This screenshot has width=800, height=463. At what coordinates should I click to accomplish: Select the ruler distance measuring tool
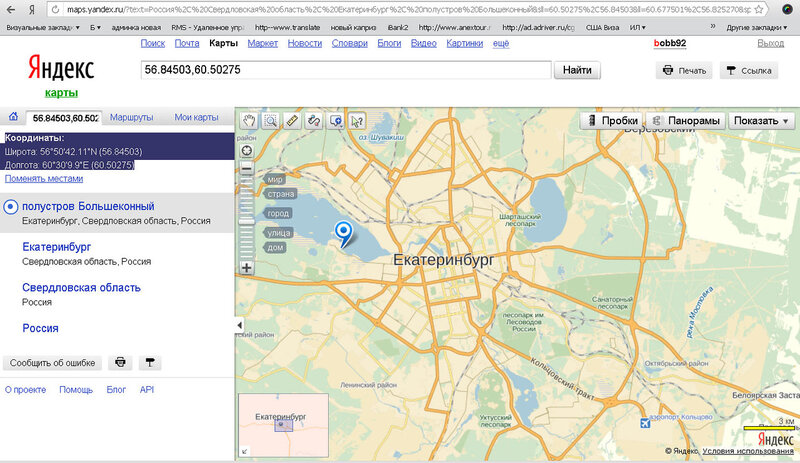click(292, 121)
